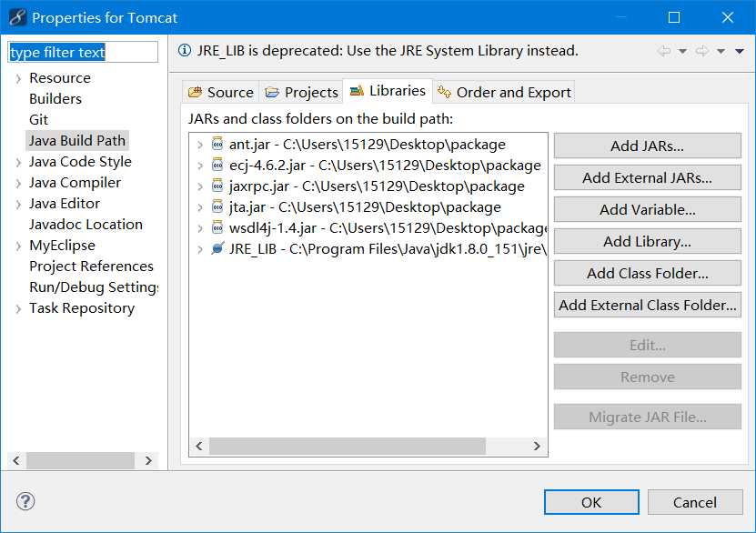Click the ant.jar jar file icon
Screen dimensions: 756x533
coord(217,144)
